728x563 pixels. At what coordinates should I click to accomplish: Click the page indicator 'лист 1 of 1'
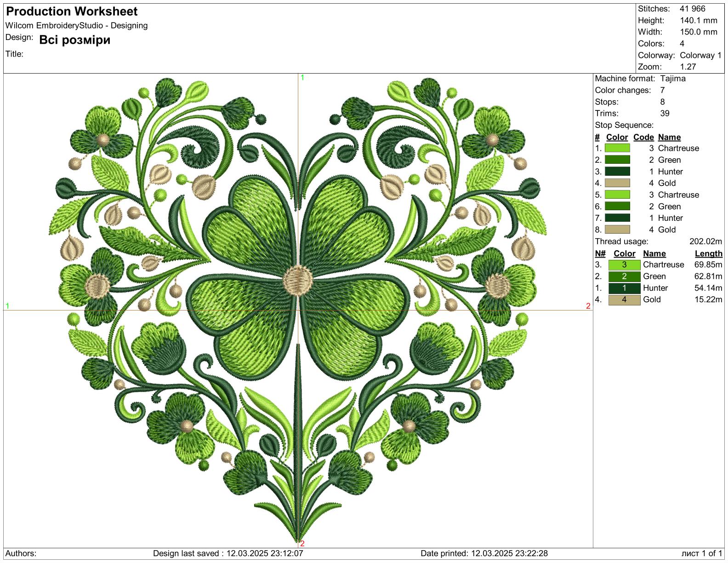(x=702, y=553)
